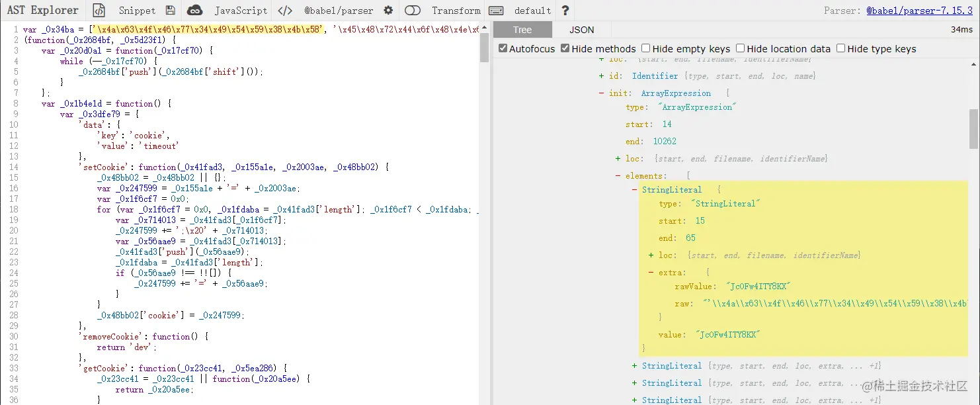Click 'getCookie' in the code editor
Viewport: 980px width, 405px height.
point(106,369)
